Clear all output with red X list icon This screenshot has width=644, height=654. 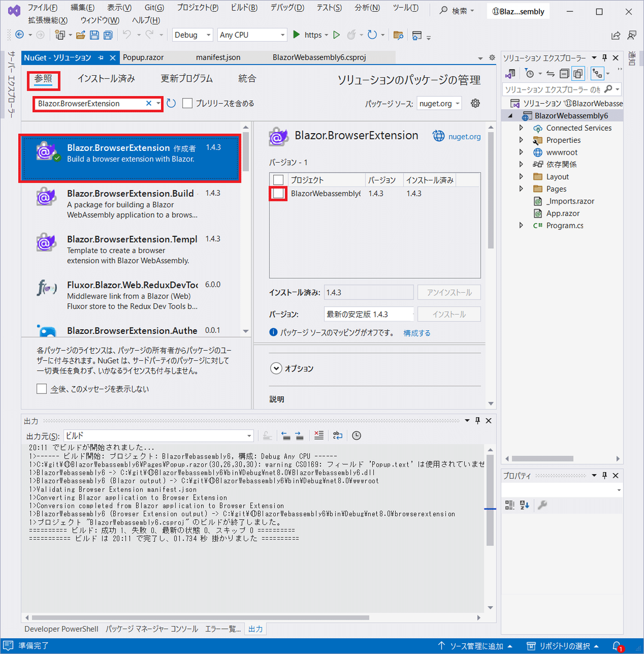tap(319, 435)
